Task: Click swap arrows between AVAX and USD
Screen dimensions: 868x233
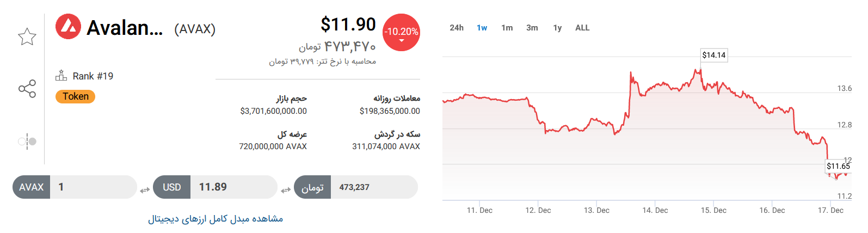Action: coord(145,190)
